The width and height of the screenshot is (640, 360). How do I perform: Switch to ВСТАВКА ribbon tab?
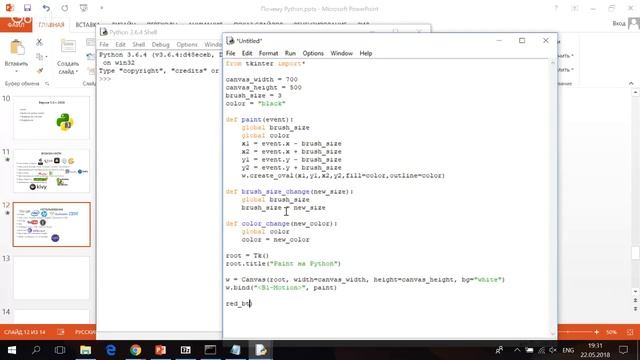pyautogui.click(x=87, y=25)
